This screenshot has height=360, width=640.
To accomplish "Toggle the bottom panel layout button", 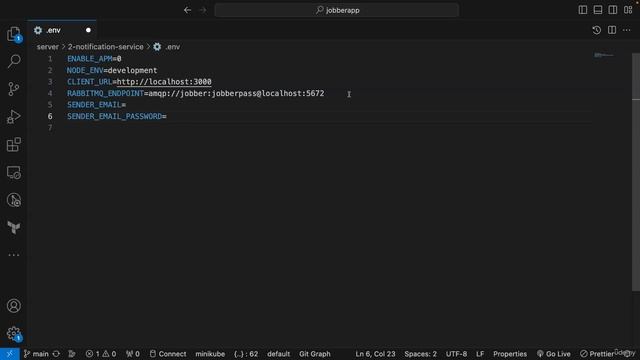I will tap(598, 10).
